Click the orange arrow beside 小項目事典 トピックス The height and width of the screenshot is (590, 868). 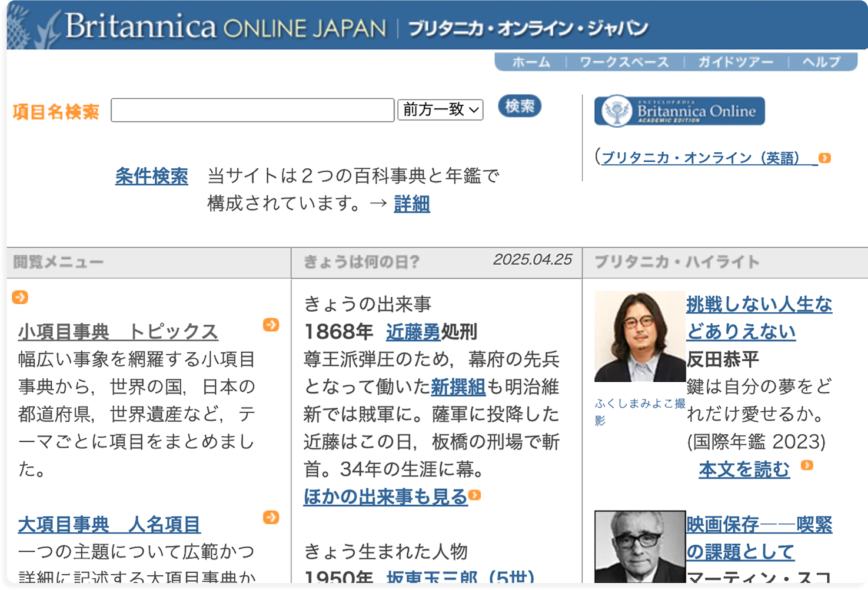coord(271,325)
